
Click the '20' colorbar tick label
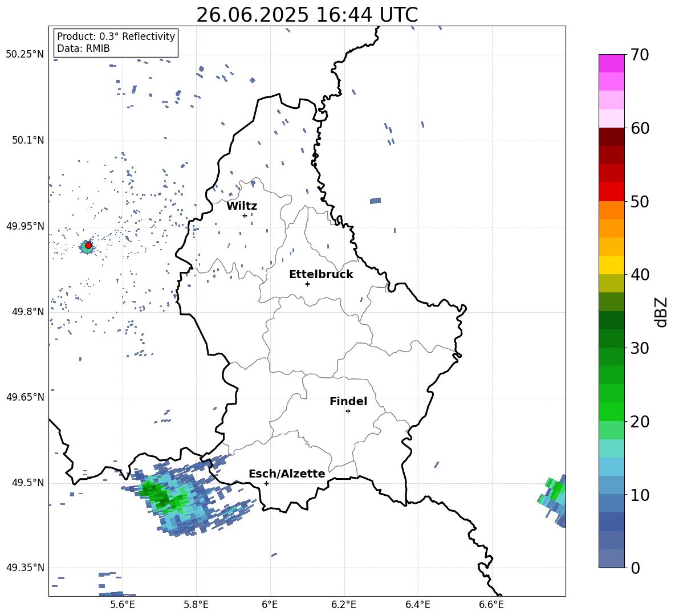[640, 422]
